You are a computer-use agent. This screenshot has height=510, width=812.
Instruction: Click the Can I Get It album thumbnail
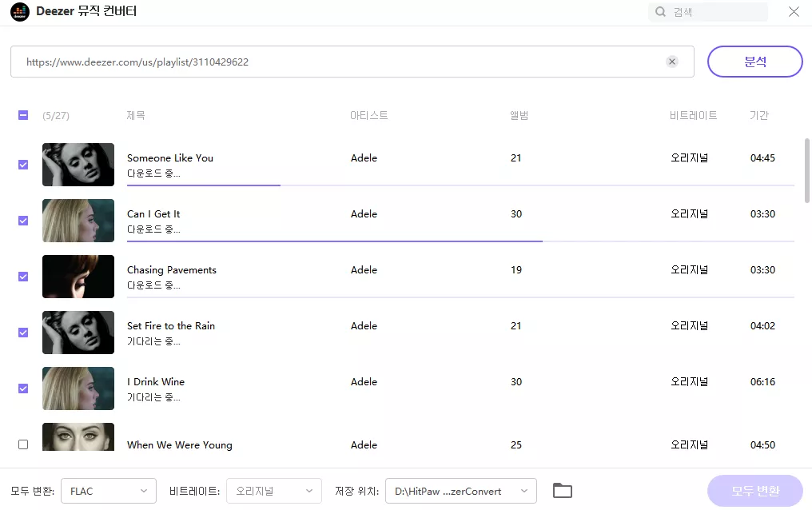[78, 221]
